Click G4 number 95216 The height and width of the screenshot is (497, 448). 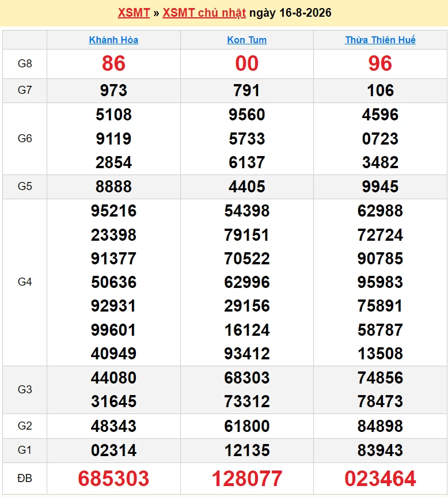tap(114, 211)
